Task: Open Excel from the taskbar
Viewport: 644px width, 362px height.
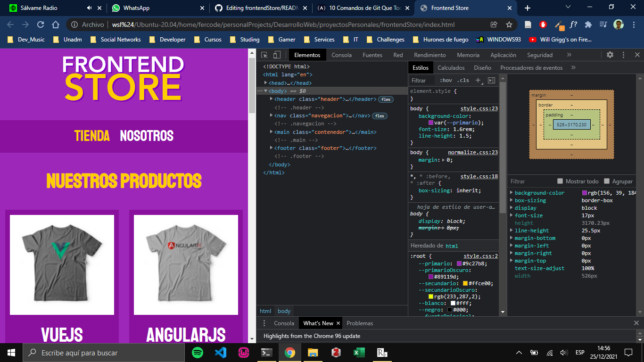Action: (359, 353)
